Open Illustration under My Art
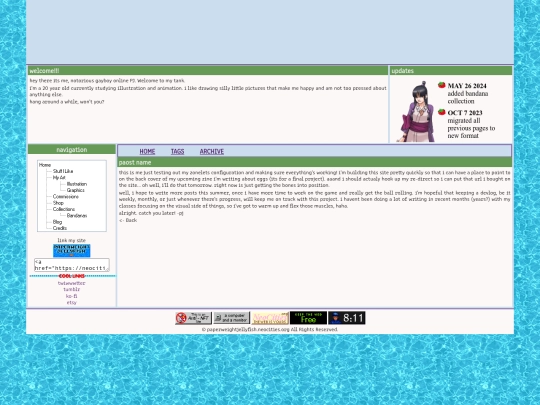The height and width of the screenshot is (405, 540). tap(77, 184)
